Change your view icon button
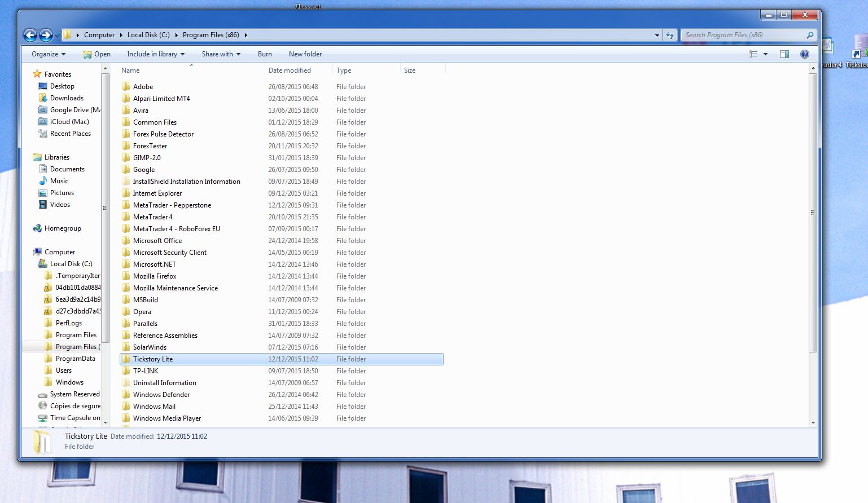The height and width of the screenshot is (503, 868). pyautogui.click(x=753, y=54)
